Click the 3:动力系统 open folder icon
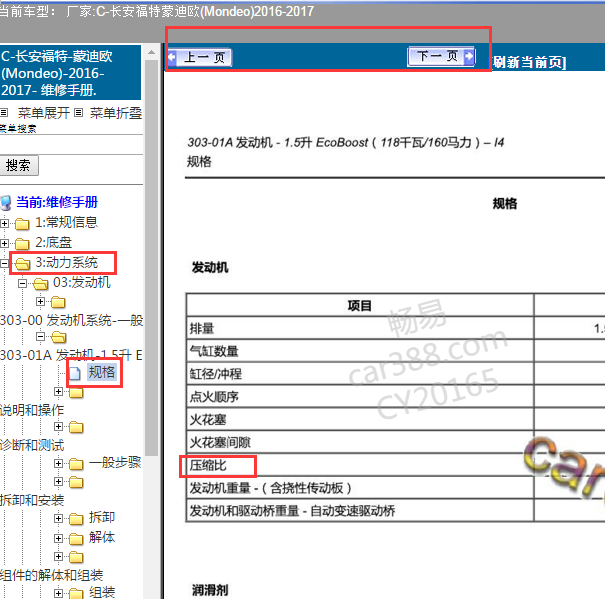Image resolution: width=605 pixels, height=599 pixels. click(x=22, y=264)
